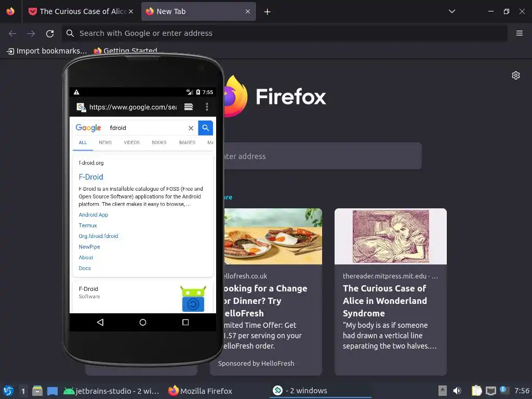Tap warning notification icon in phone status bar

(x=76, y=92)
